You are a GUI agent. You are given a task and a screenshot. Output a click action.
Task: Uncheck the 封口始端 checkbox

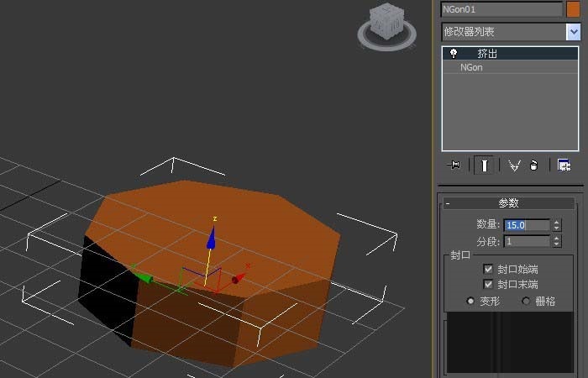(488, 269)
